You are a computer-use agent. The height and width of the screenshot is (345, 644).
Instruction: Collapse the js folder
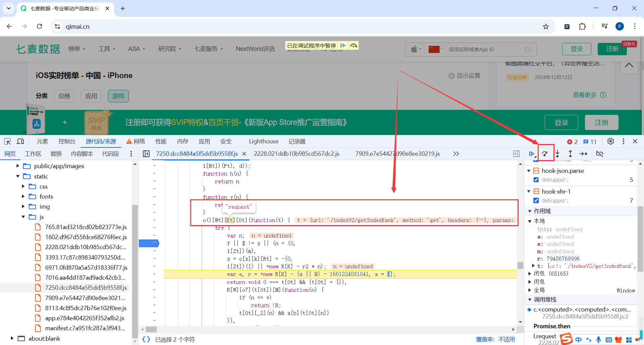(23, 217)
